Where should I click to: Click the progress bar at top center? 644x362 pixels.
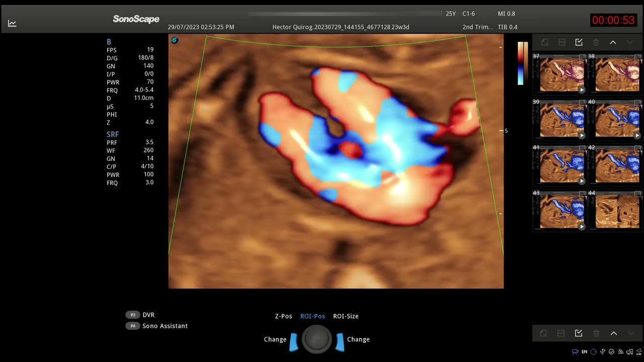pos(345,14)
